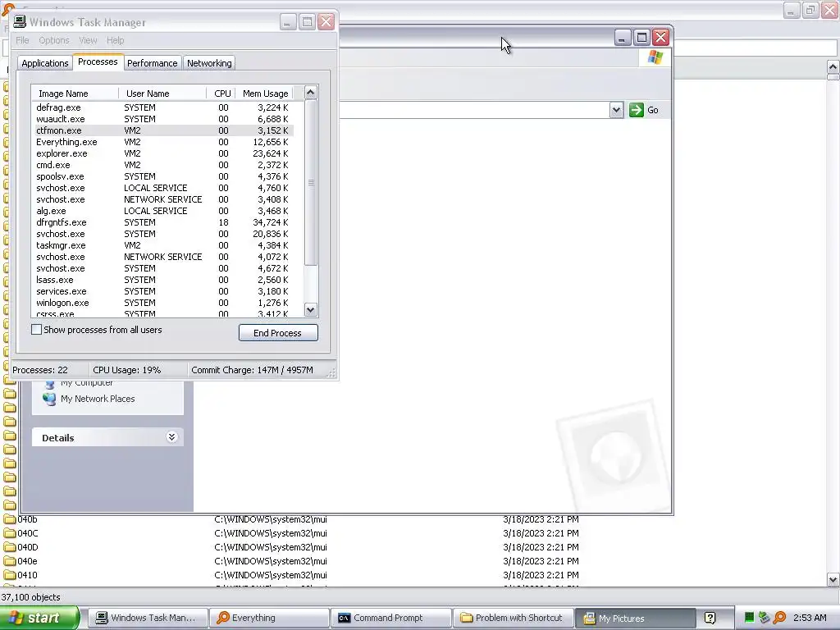Image resolution: width=840 pixels, height=630 pixels.
Task: Open the View menu in Task Manager
Action: [88, 40]
